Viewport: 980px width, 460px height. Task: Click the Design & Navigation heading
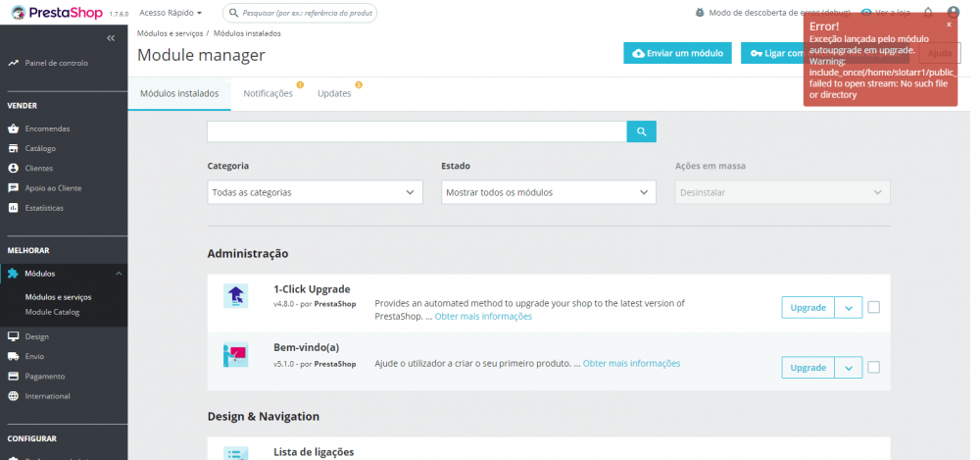click(x=263, y=416)
